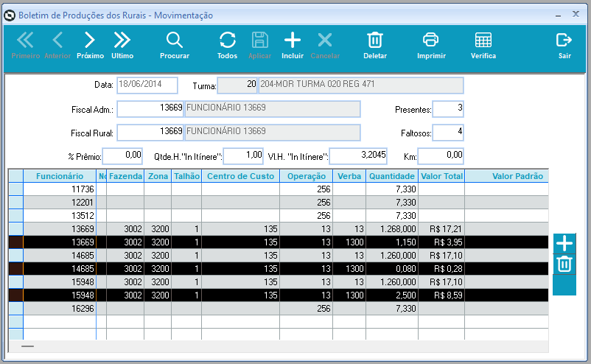Image resolution: width=591 pixels, height=364 pixels.
Task: Click operação 256 in row 12201
Action: pyautogui.click(x=307, y=203)
